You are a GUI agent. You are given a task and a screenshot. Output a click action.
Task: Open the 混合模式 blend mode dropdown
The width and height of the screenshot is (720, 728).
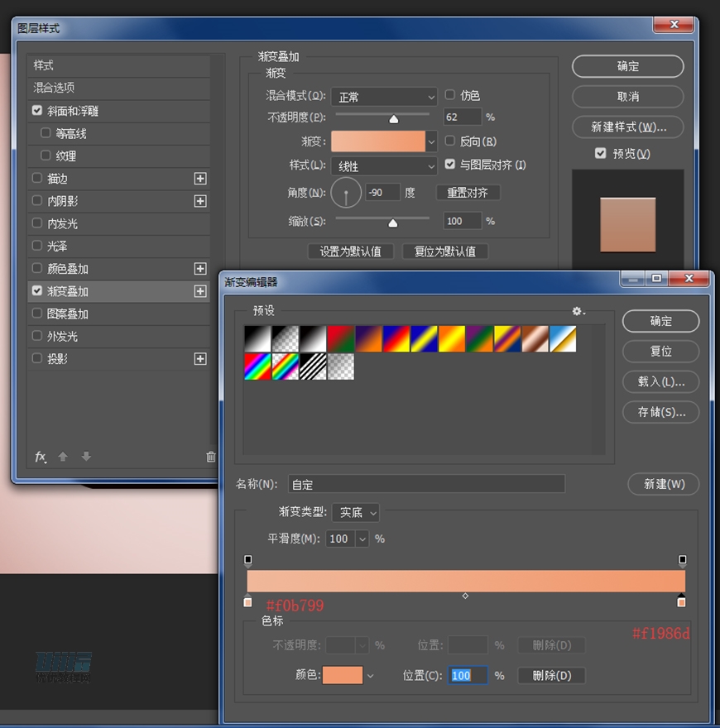(384, 97)
